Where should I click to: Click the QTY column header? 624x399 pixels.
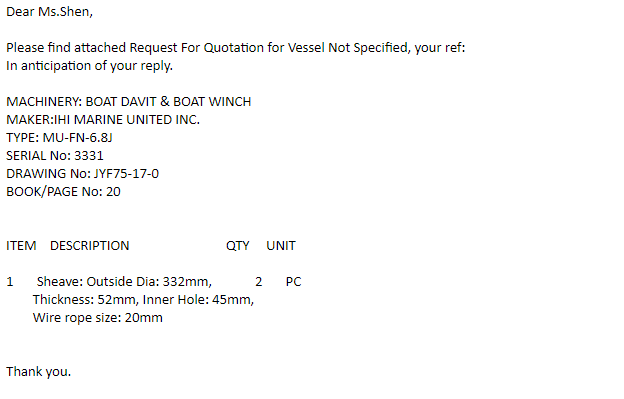tap(238, 246)
